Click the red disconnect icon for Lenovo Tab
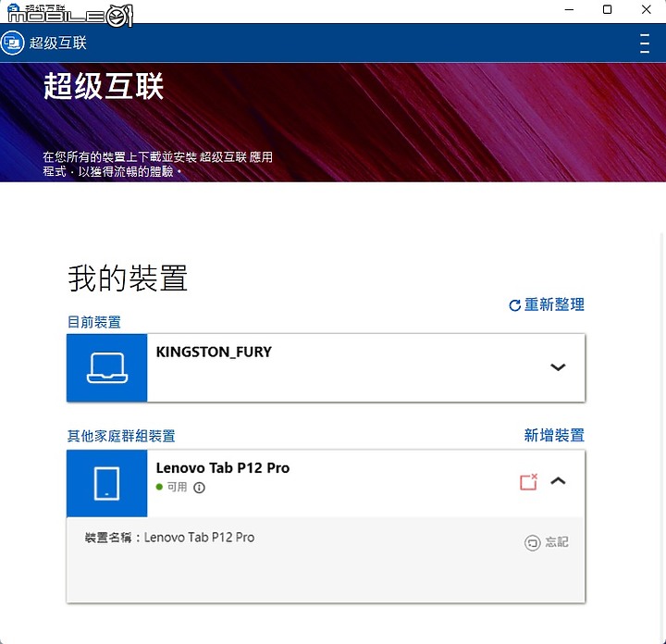The height and width of the screenshot is (644, 666). pos(528,482)
